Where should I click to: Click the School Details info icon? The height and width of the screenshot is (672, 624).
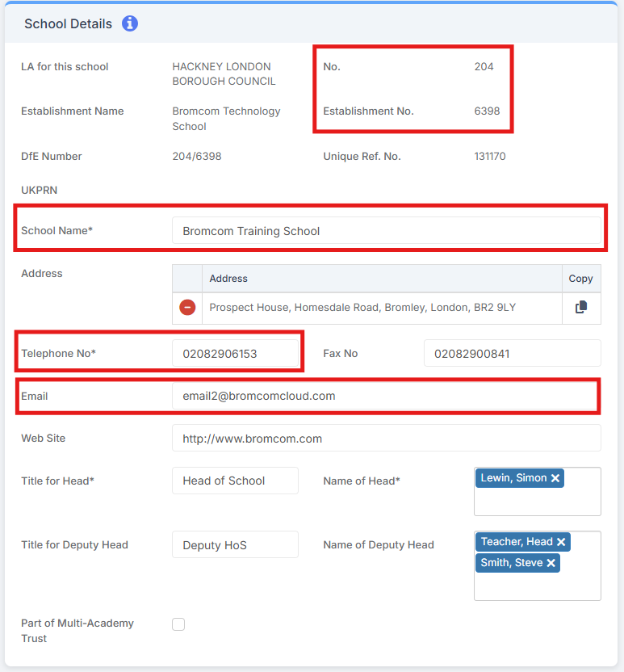pos(130,23)
